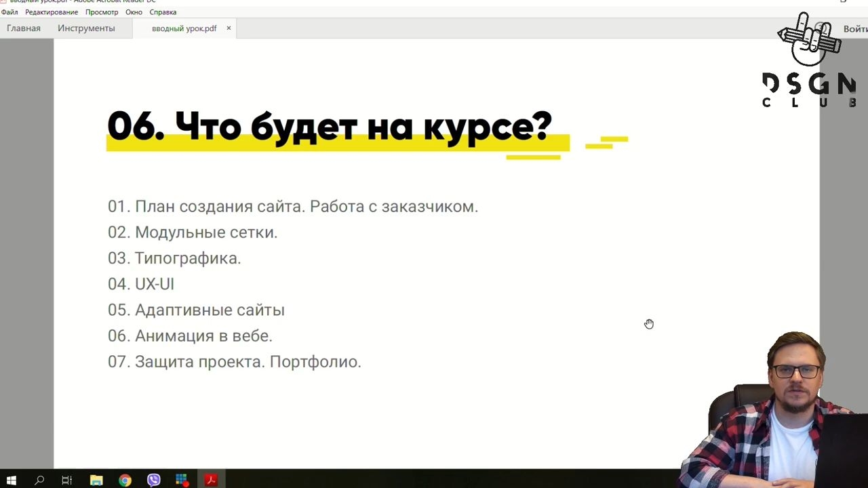Open the Редактирование menu
868x488 pixels.
[x=52, y=12]
